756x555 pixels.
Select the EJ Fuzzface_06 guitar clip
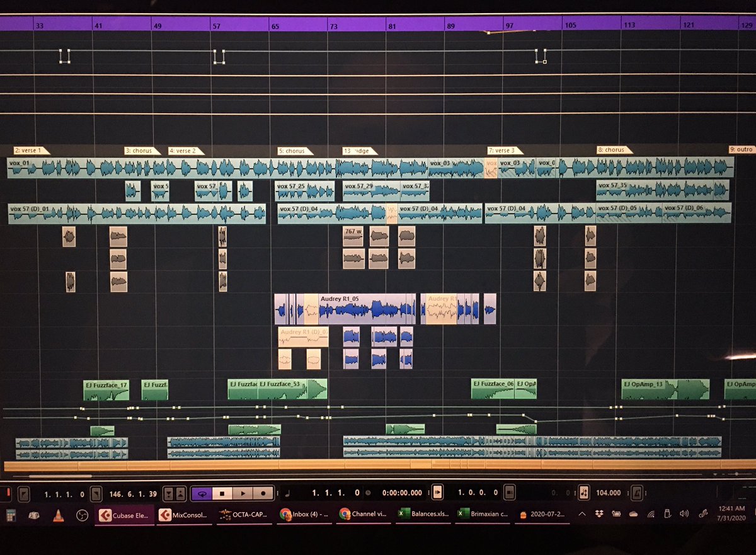tap(493, 389)
